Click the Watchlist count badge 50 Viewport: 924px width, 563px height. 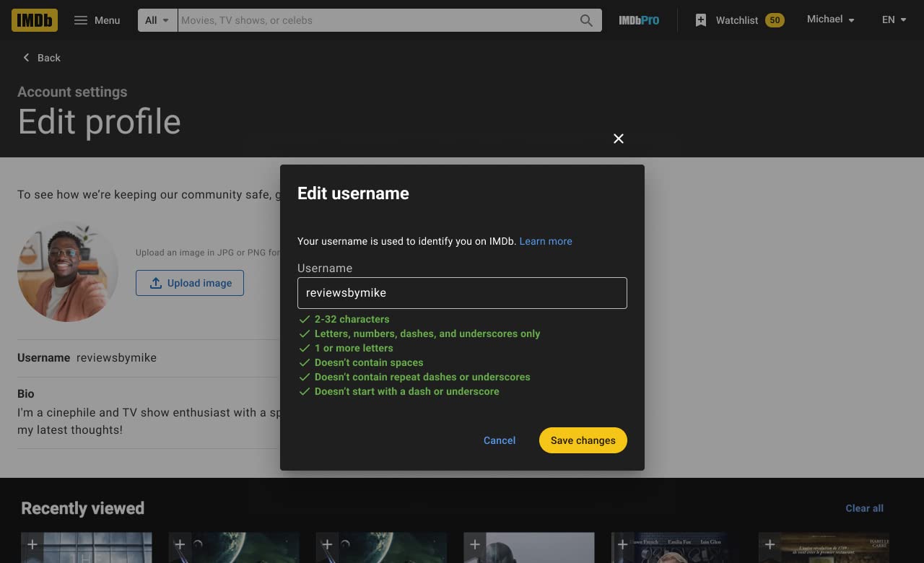point(775,20)
